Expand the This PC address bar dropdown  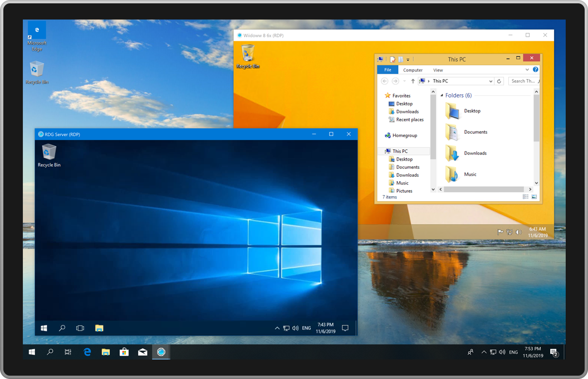[491, 80]
